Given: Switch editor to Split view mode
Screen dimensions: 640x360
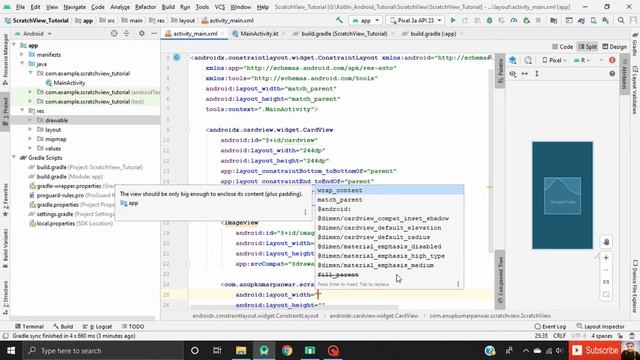Looking at the screenshot, I should click(x=588, y=47).
